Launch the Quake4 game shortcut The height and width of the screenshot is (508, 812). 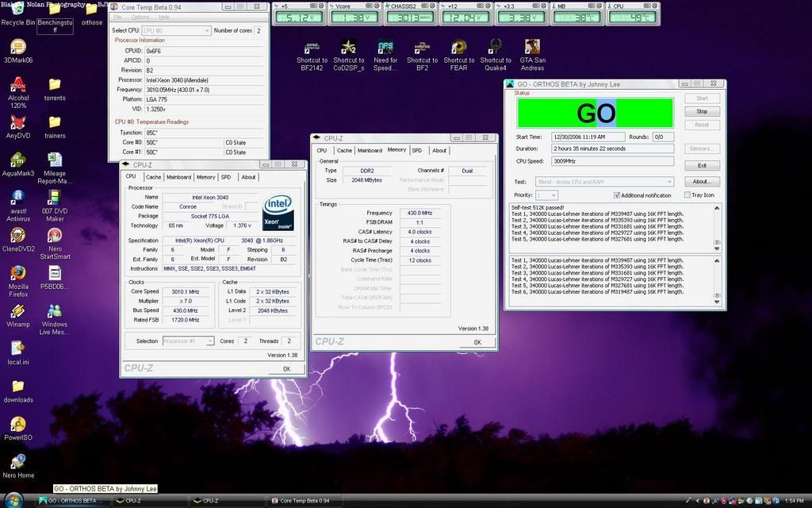click(496, 56)
